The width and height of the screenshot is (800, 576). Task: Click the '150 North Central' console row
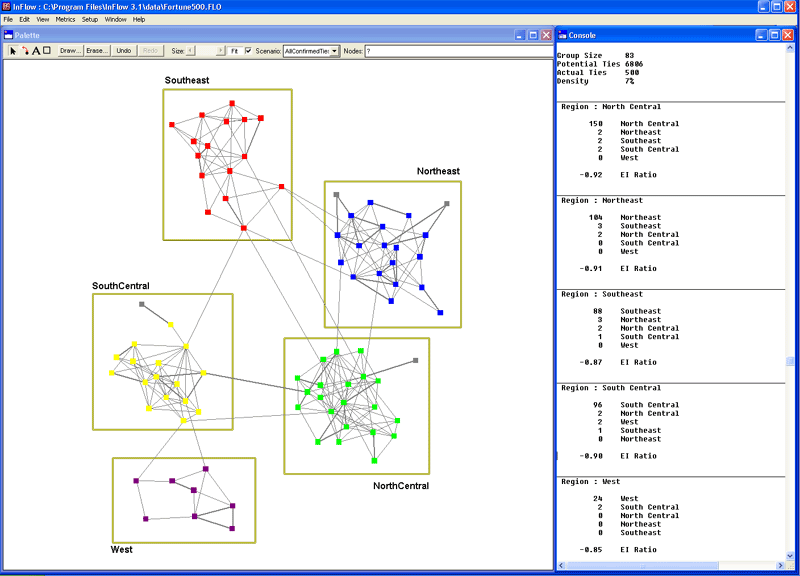pos(634,124)
